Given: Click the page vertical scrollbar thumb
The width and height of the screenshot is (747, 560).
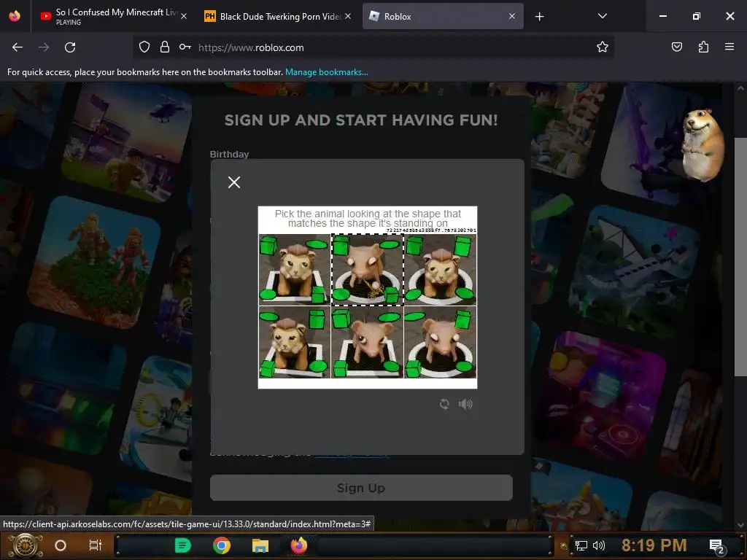Looking at the screenshot, I should pyautogui.click(x=740, y=257).
